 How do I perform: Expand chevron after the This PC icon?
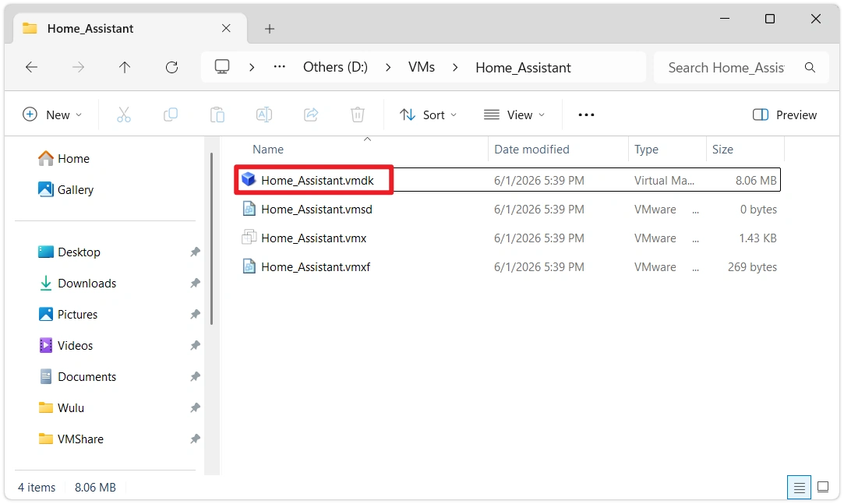pos(252,67)
